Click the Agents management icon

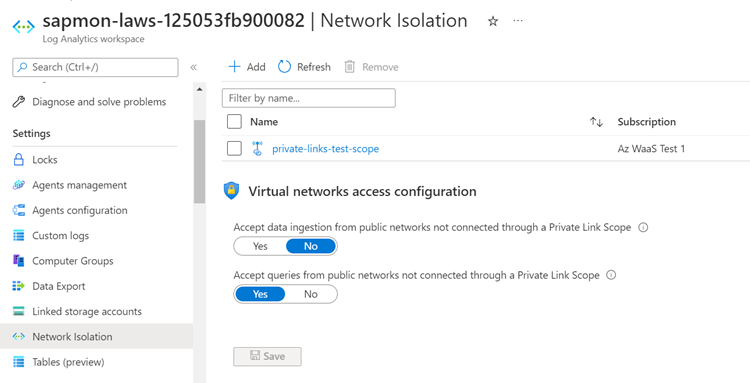point(19,185)
